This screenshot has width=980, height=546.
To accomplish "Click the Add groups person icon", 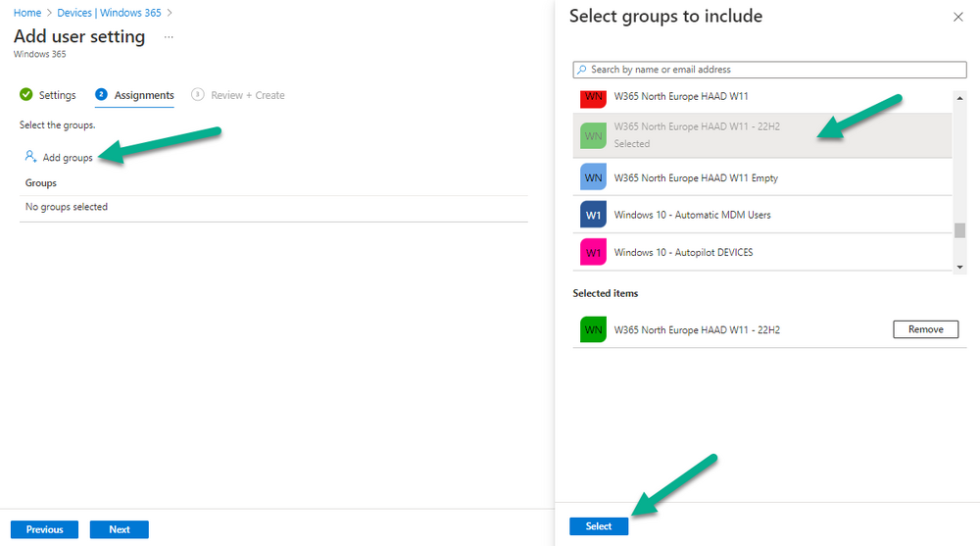I will pyautogui.click(x=30, y=157).
